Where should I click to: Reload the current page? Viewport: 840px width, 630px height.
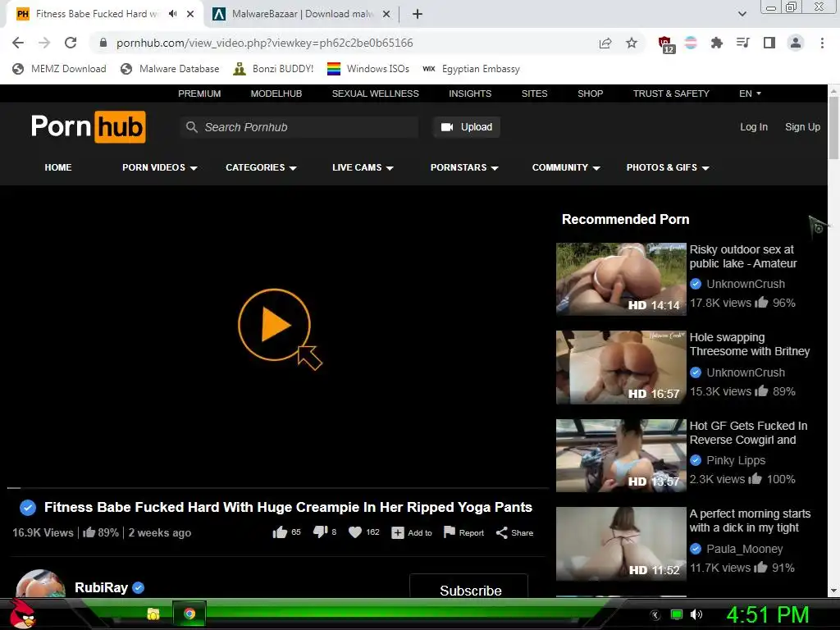click(71, 43)
